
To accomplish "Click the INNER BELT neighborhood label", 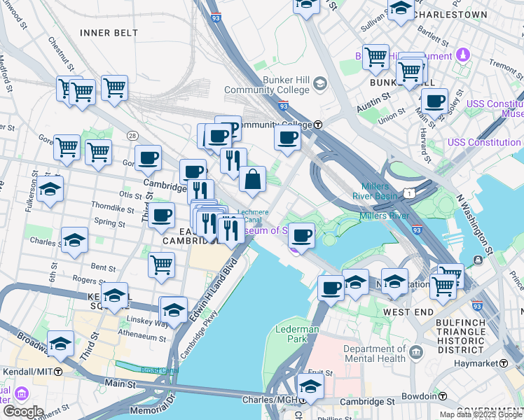I will coord(109,33).
